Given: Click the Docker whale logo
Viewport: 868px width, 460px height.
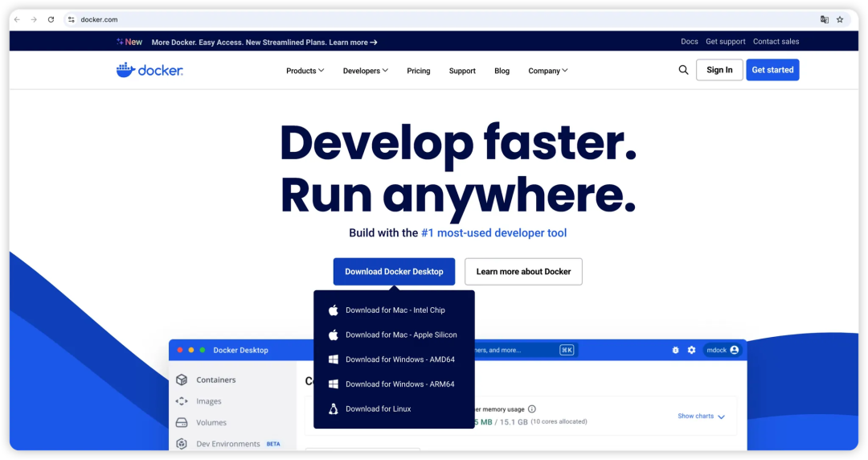Looking at the screenshot, I should coord(149,70).
